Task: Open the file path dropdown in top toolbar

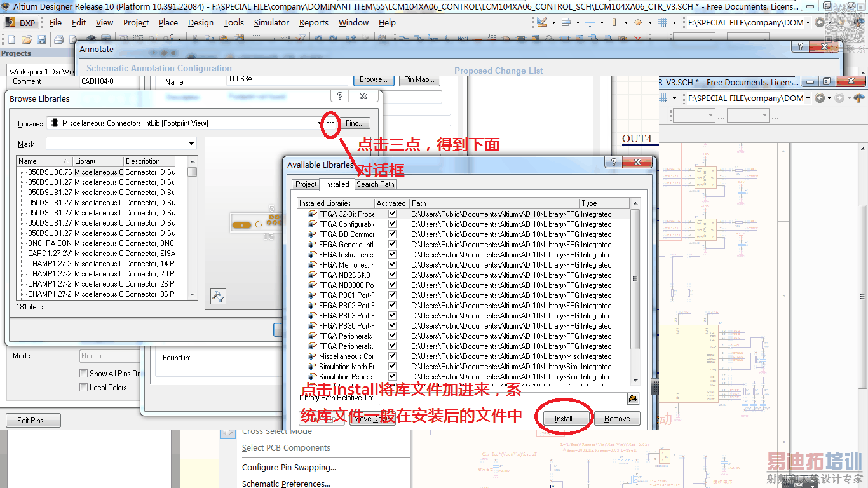Action: pos(808,23)
